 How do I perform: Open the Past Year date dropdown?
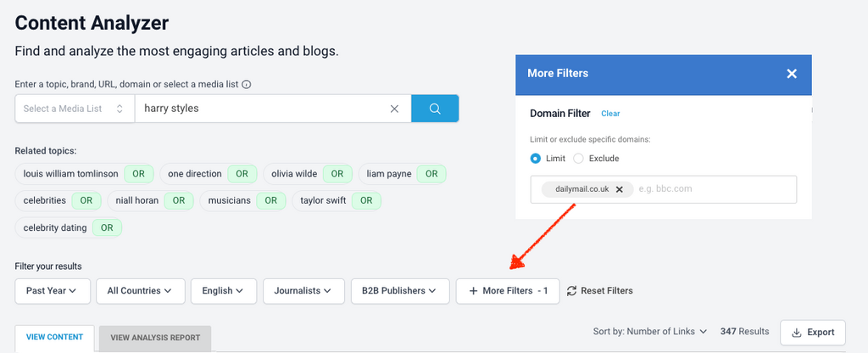click(x=52, y=291)
